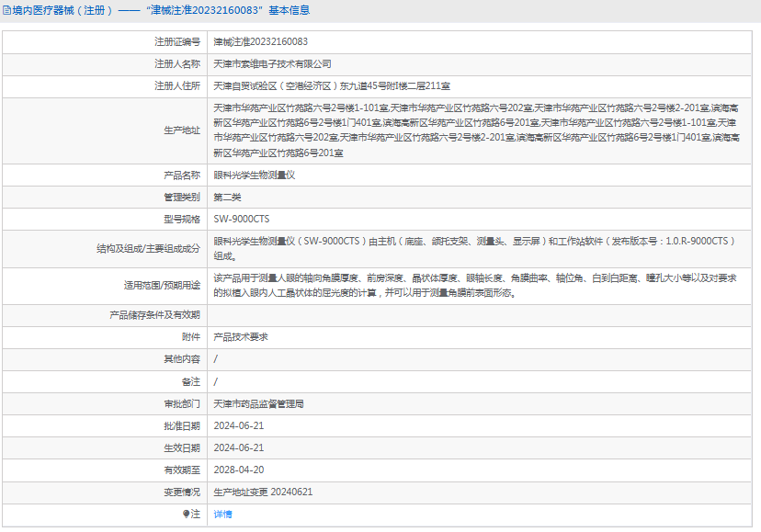Click the 注册证编号 value 津械注准20232160083 in the table

(x=261, y=41)
